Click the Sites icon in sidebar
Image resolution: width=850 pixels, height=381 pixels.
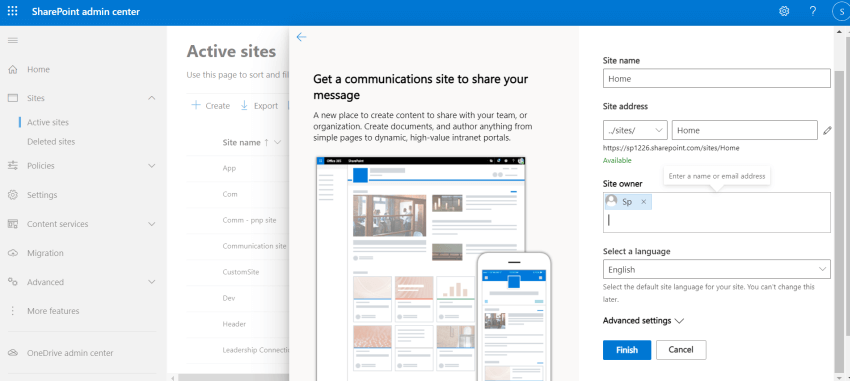click(13, 98)
